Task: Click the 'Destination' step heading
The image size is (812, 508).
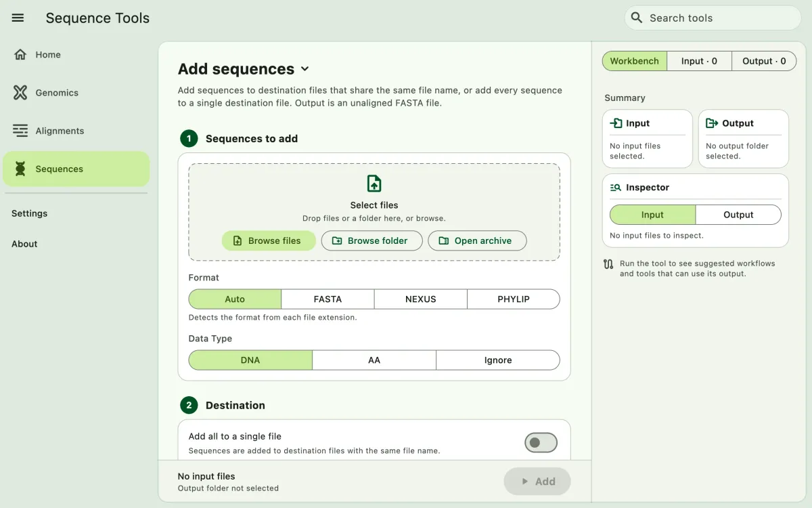Action: 235,406
